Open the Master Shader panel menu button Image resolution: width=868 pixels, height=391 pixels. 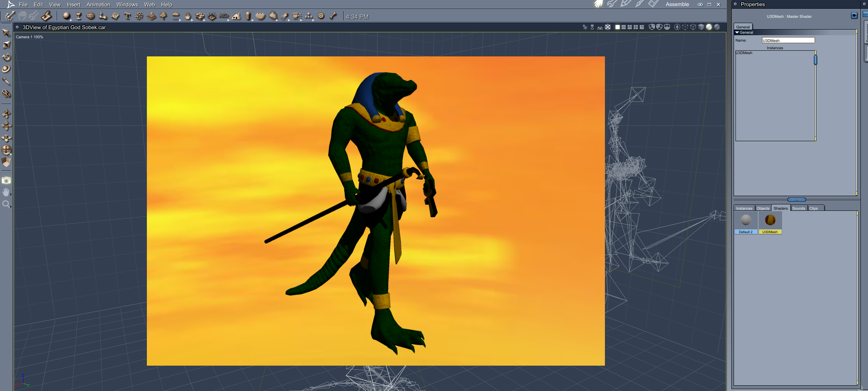854,16
